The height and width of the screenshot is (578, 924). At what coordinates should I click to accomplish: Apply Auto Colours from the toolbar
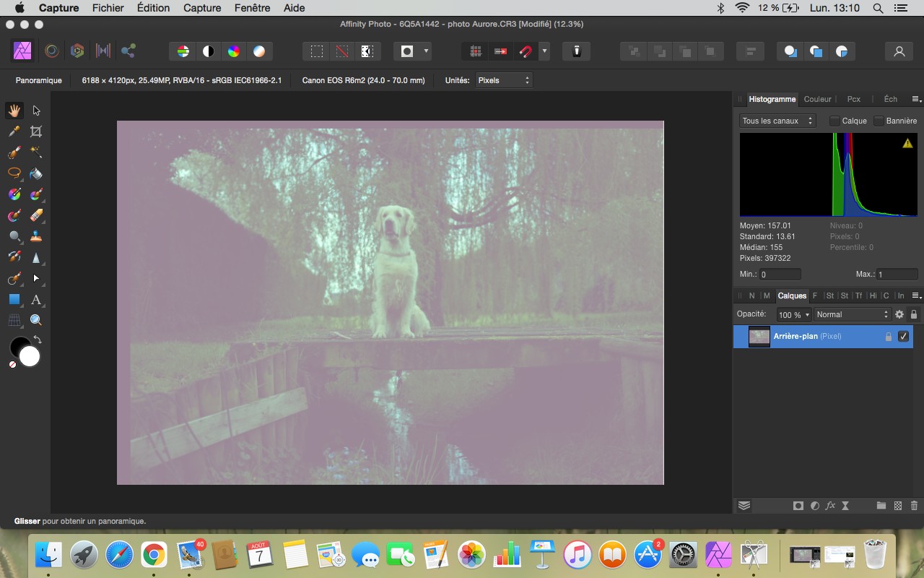click(x=234, y=51)
